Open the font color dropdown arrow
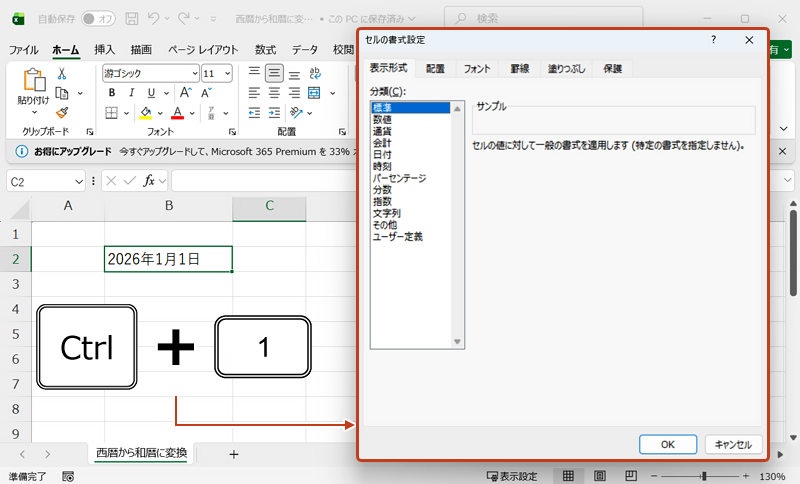Viewport: 800px width, 484px height. click(192, 113)
